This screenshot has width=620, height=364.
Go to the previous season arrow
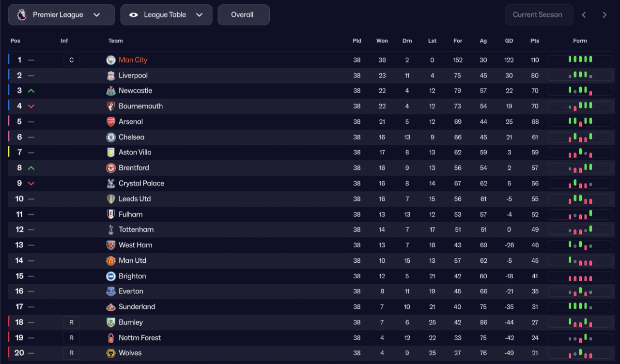coord(584,15)
